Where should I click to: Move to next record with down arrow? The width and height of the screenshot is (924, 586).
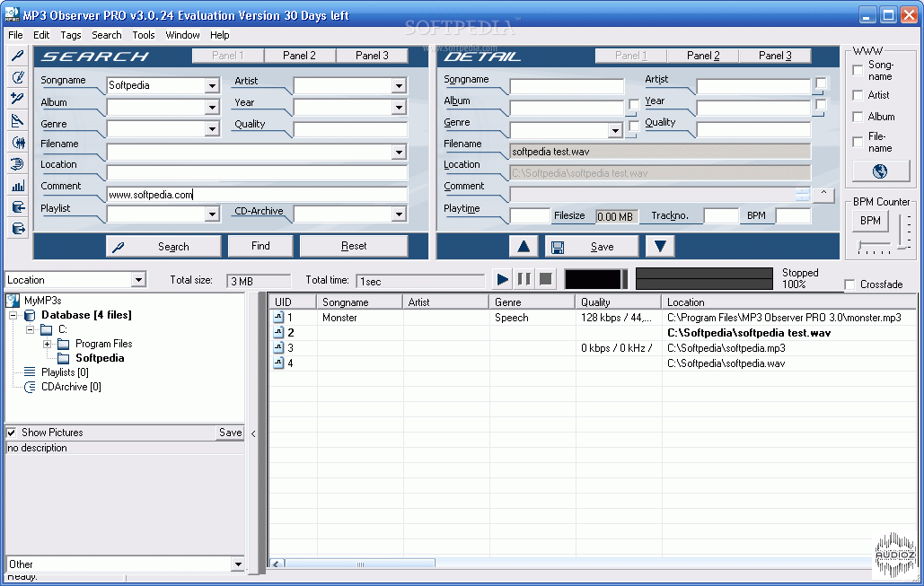[x=660, y=246]
